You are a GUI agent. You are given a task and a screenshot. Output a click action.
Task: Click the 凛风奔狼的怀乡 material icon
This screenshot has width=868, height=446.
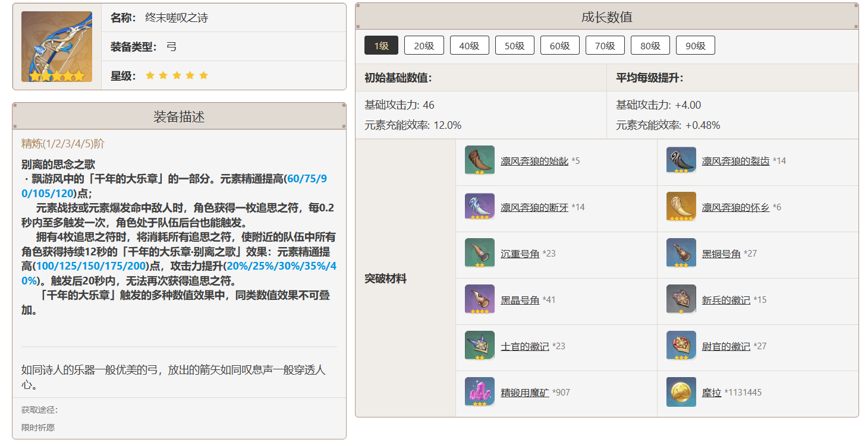[681, 207]
